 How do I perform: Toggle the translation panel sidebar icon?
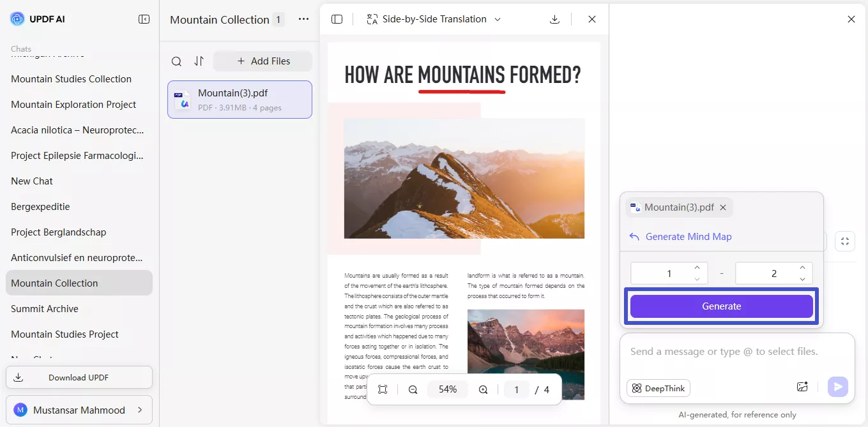click(337, 19)
